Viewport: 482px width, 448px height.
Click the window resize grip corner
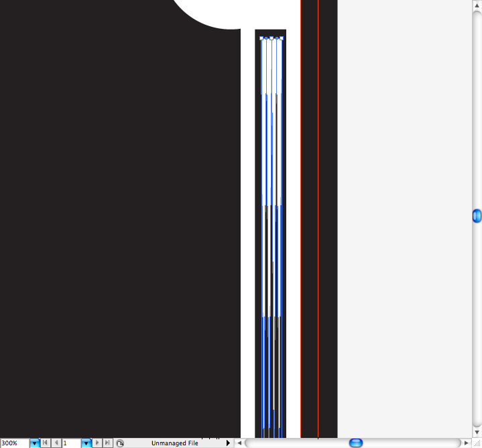[x=477, y=443]
